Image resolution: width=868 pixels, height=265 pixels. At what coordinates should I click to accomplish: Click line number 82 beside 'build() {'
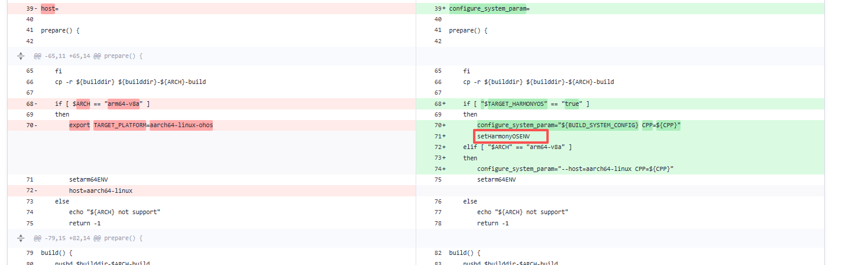[x=438, y=253]
